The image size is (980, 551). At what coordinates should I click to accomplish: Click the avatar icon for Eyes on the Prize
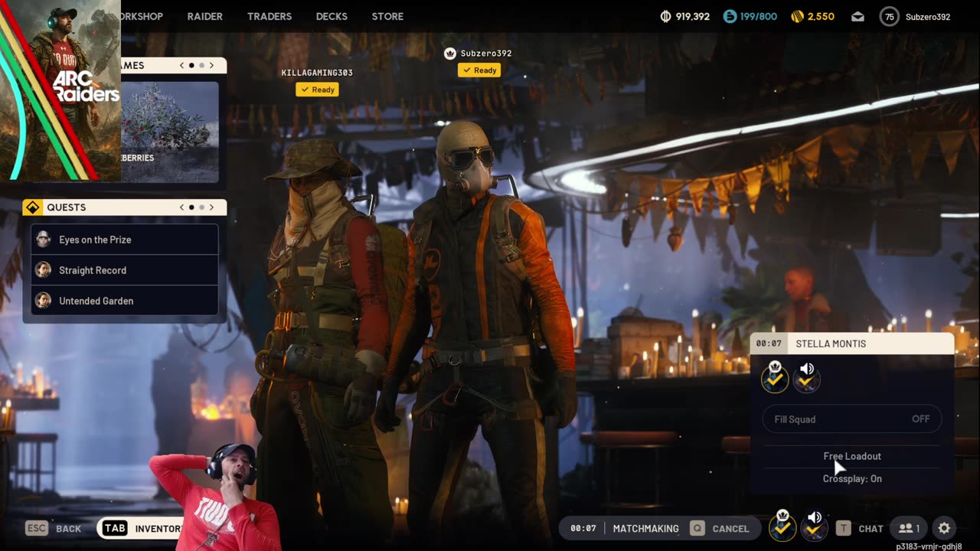[x=44, y=240]
